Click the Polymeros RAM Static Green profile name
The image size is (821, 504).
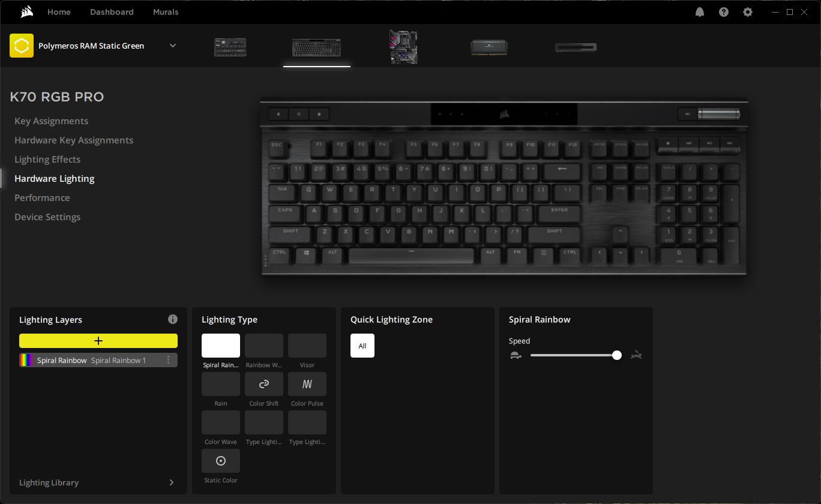[x=91, y=46]
